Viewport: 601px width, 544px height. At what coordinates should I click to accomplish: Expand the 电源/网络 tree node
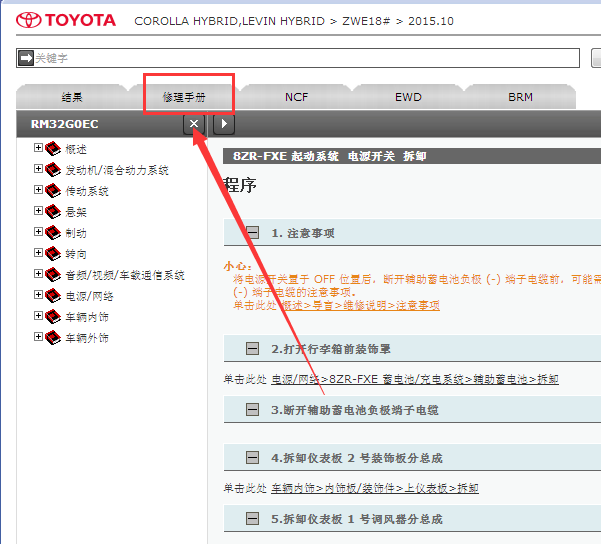click(38, 295)
